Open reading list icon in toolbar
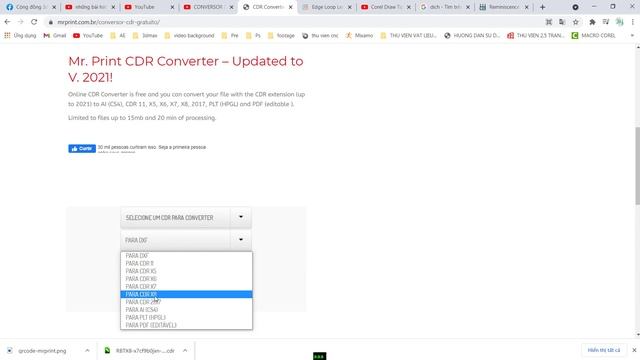640x360 pixels. pos(606,22)
